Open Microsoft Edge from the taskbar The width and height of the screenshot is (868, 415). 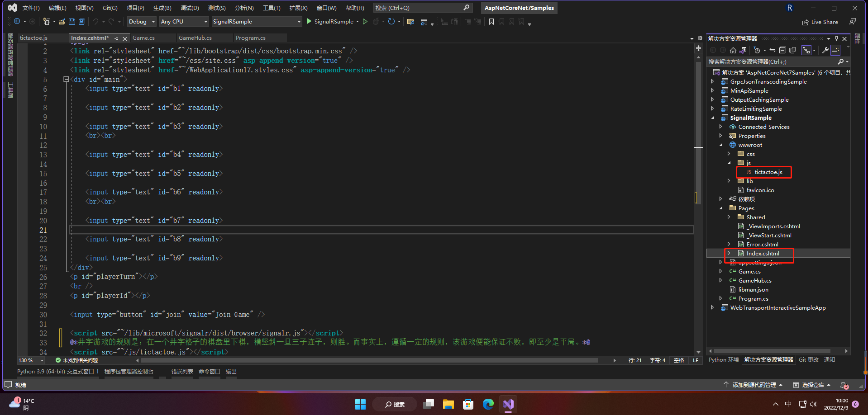(x=488, y=404)
